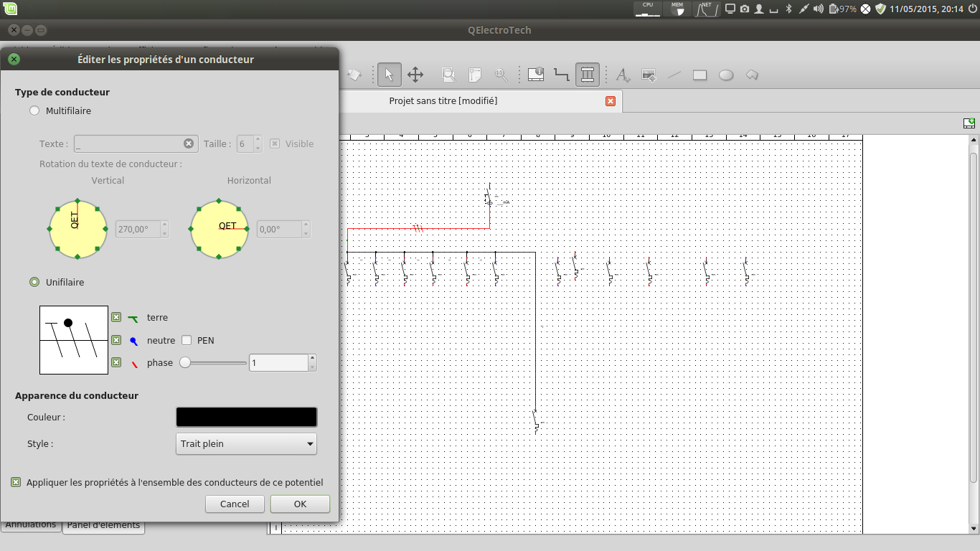Increase phase count with spinner up arrow
Viewport: 980px width, 551px height.
coord(311,358)
